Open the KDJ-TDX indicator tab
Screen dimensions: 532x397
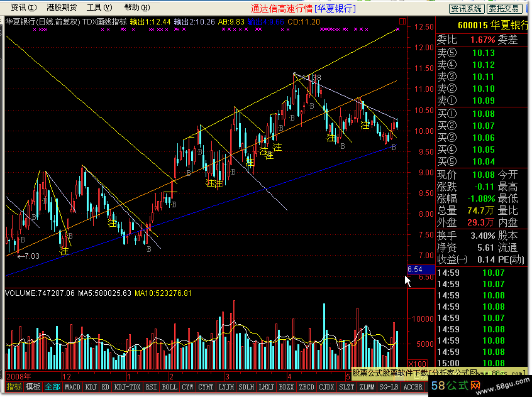(x=126, y=387)
